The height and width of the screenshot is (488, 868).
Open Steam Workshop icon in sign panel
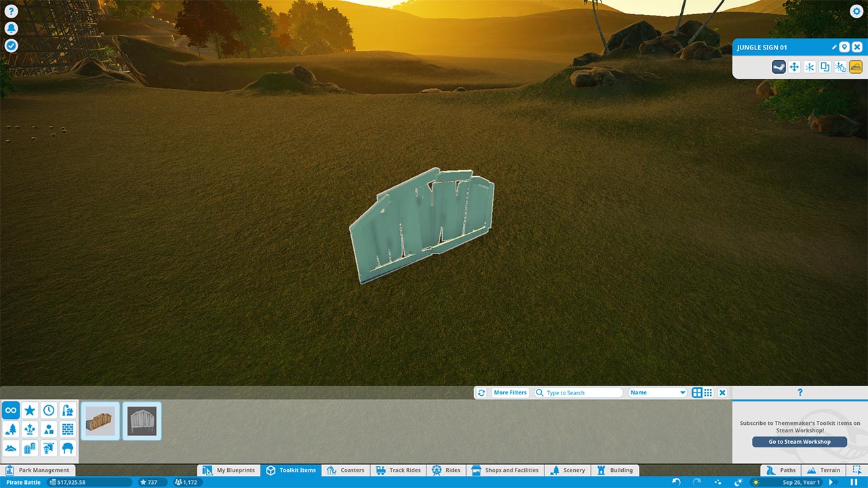click(778, 67)
